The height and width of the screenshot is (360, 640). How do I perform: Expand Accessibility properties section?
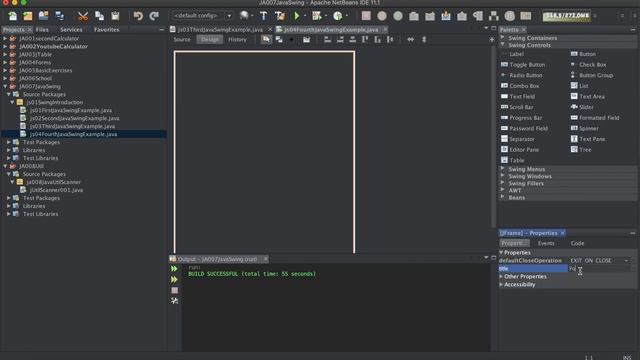tap(501, 284)
